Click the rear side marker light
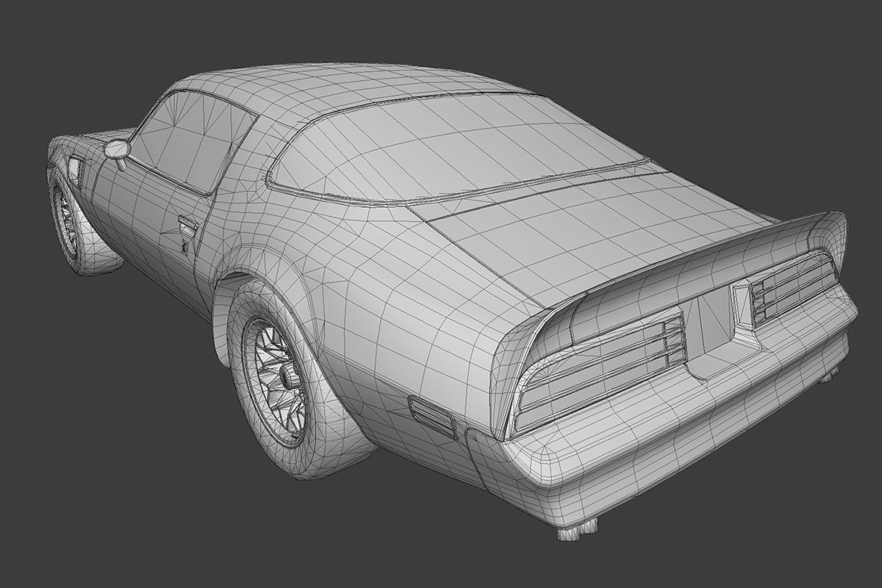882x588 pixels. (432, 415)
